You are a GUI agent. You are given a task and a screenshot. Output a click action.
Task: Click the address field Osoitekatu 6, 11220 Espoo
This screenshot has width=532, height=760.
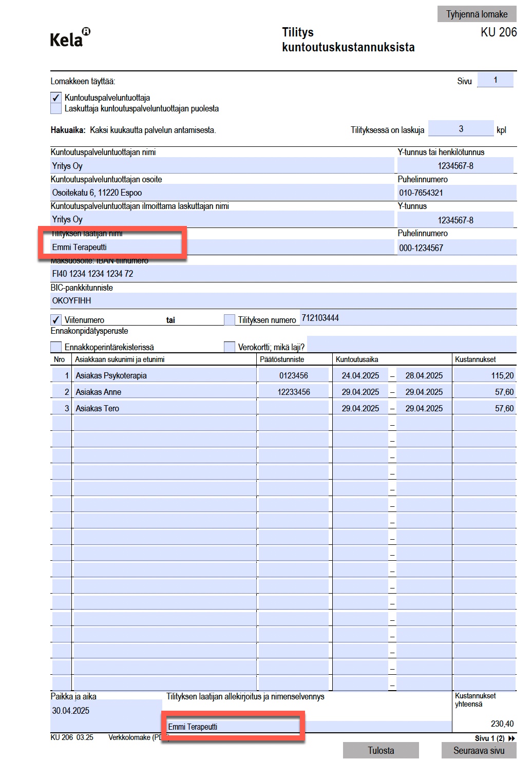(x=222, y=193)
